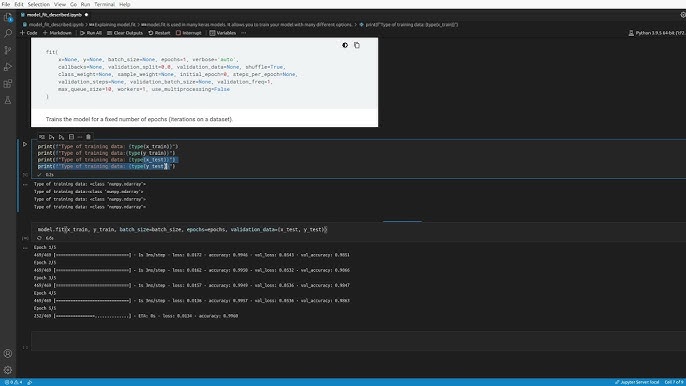Screen dimensions: 686x386
Task: Open the Search view in activity bar
Action: 8,33
